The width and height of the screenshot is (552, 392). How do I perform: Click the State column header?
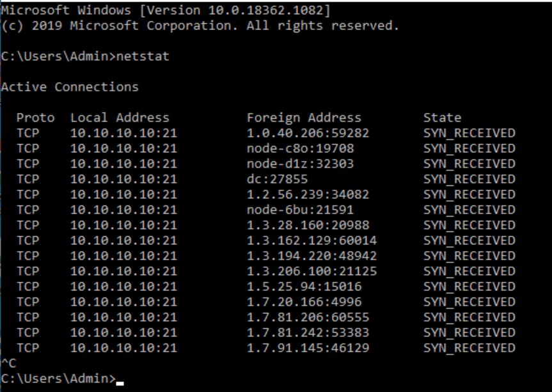pyautogui.click(x=442, y=118)
